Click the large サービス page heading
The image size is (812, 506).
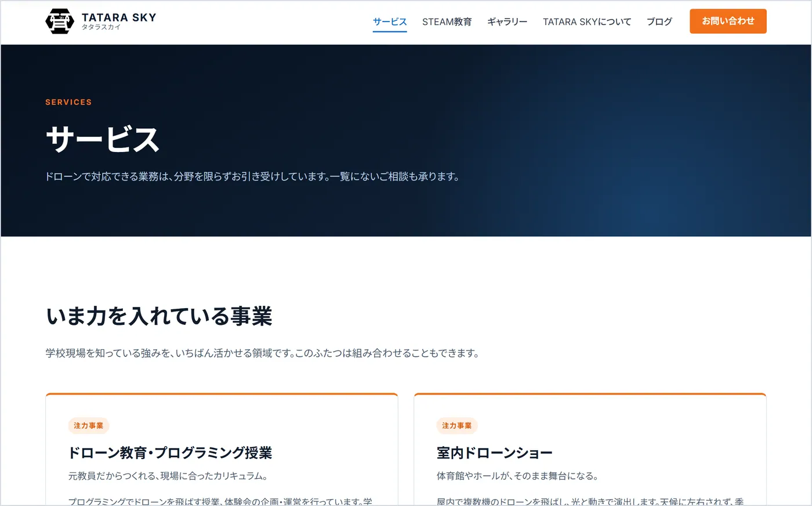point(102,140)
